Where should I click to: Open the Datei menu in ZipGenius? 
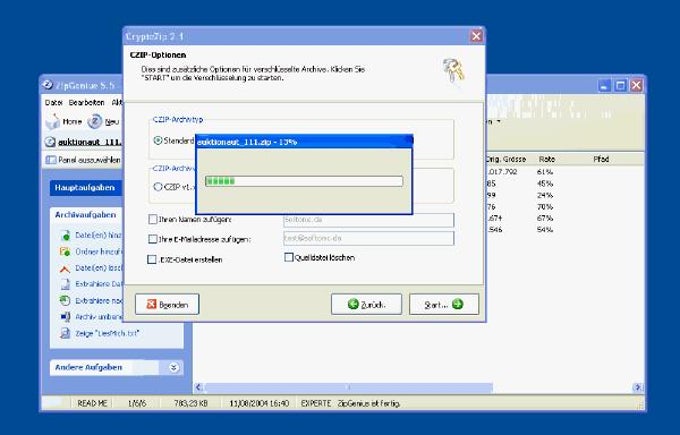[x=54, y=103]
